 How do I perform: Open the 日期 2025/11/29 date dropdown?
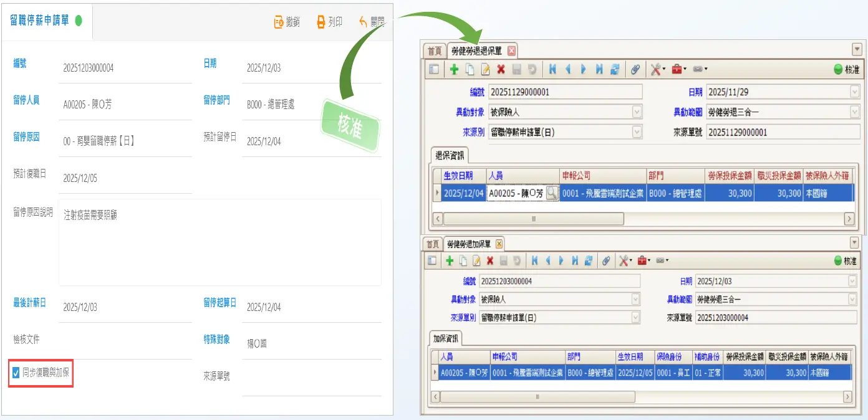tap(854, 92)
